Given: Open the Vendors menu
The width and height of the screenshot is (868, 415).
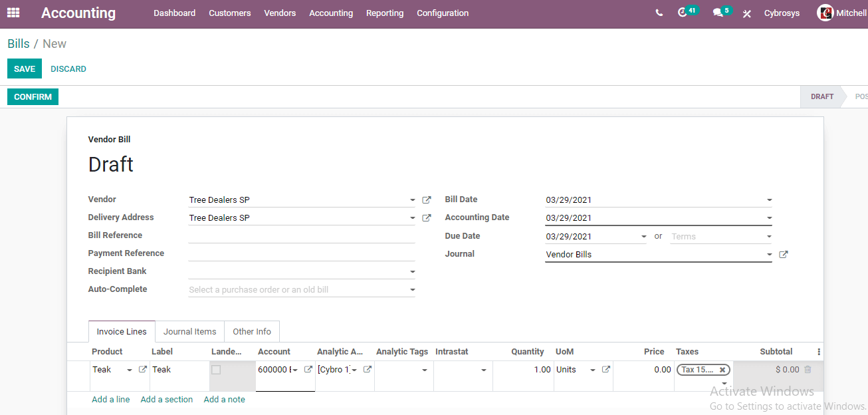Looking at the screenshot, I should point(280,13).
